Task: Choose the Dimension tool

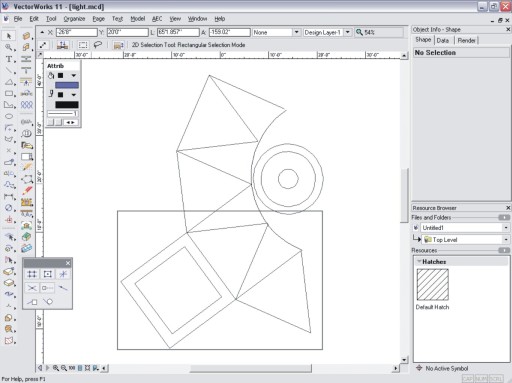Action: (9, 197)
